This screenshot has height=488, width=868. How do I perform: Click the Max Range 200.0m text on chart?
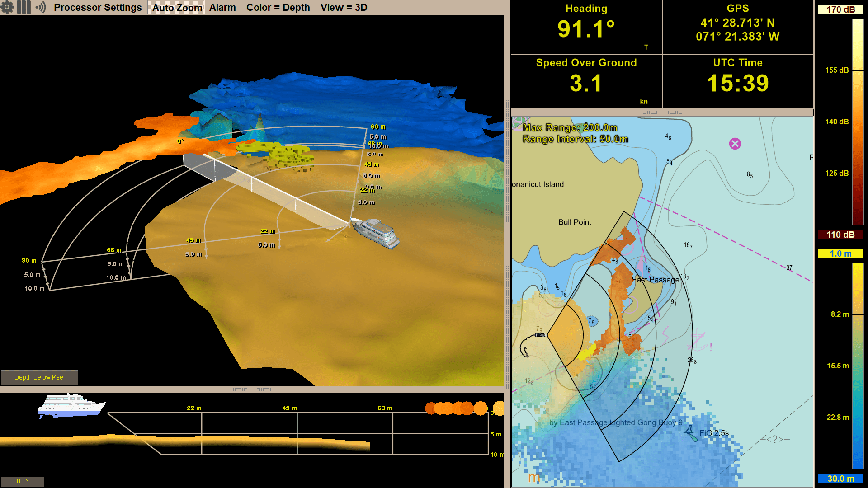571,128
